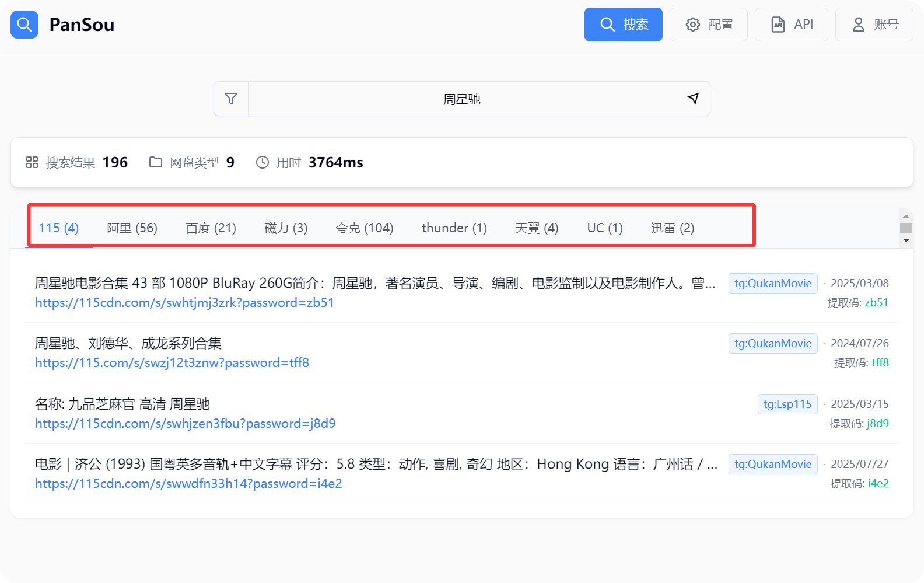Open the 账号 account button

point(874,25)
